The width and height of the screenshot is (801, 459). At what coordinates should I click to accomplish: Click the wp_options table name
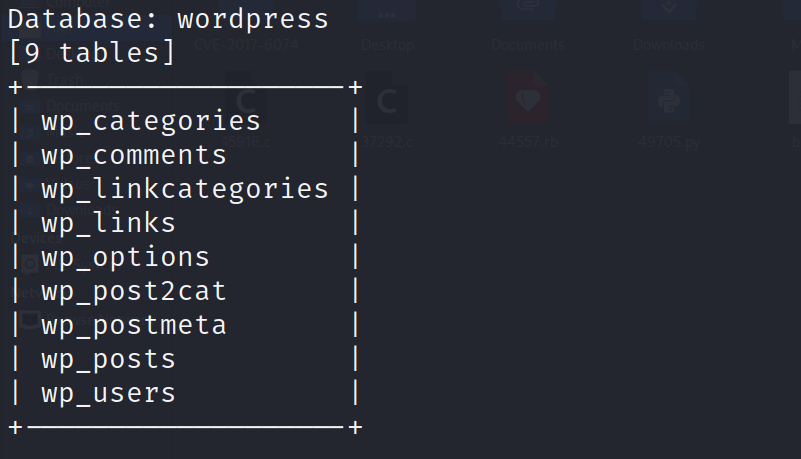pos(125,257)
